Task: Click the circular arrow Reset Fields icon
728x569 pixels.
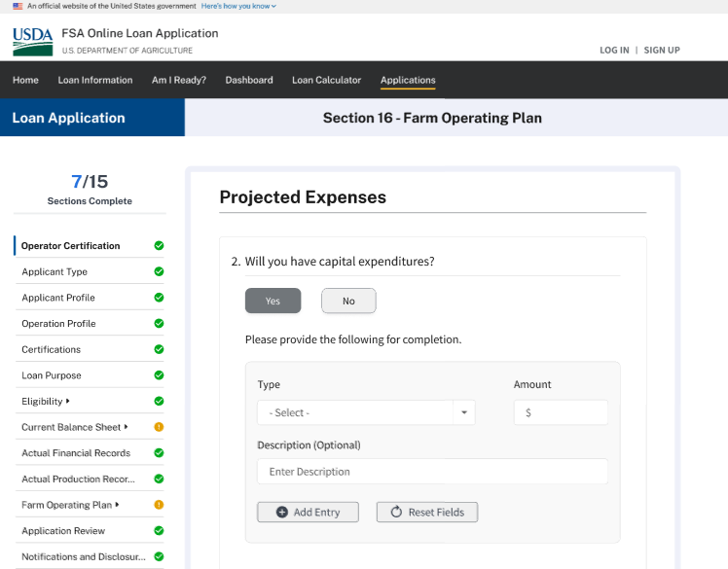Action: [396, 512]
